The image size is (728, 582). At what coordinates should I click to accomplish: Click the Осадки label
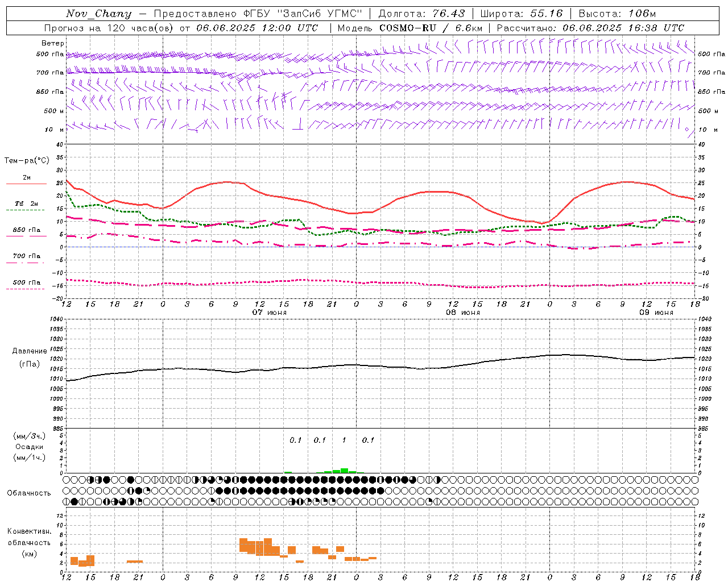click(x=30, y=447)
